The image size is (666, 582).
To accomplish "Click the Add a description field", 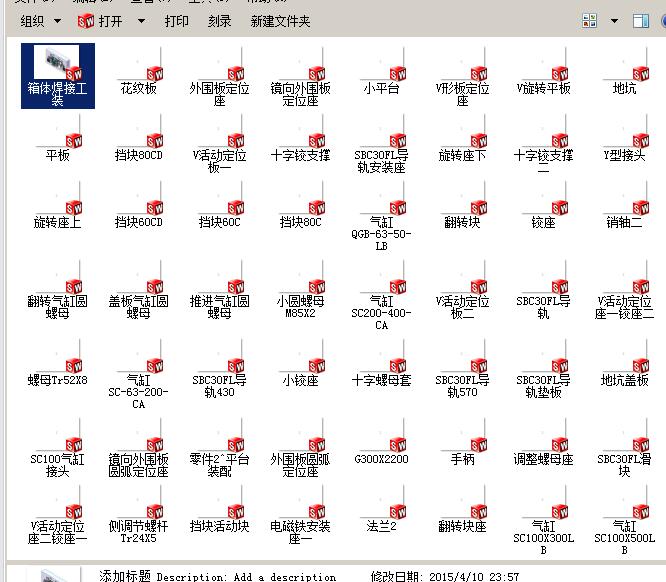I will tap(285, 576).
